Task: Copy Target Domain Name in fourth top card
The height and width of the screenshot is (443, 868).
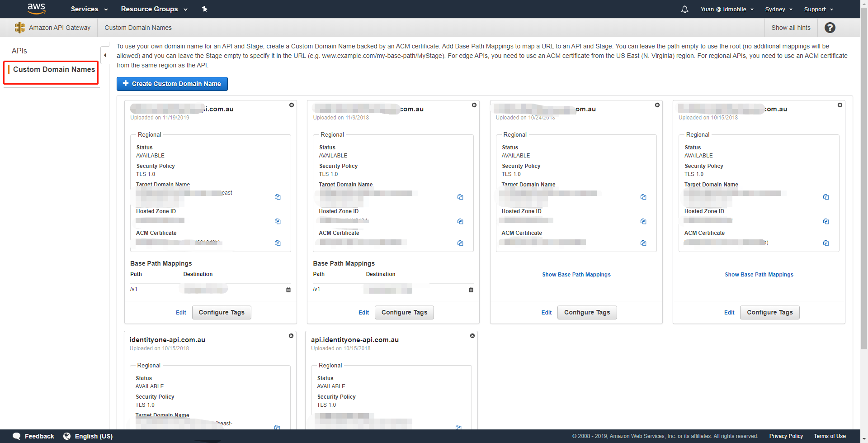Action: click(826, 197)
